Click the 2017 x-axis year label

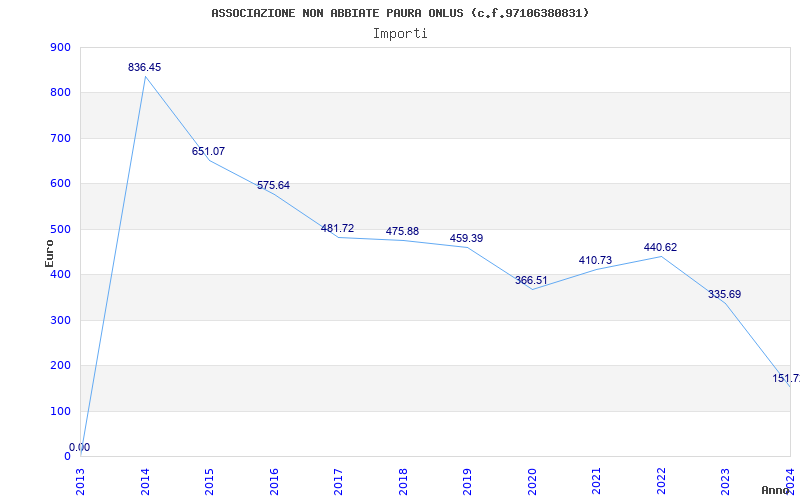click(338, 481)
